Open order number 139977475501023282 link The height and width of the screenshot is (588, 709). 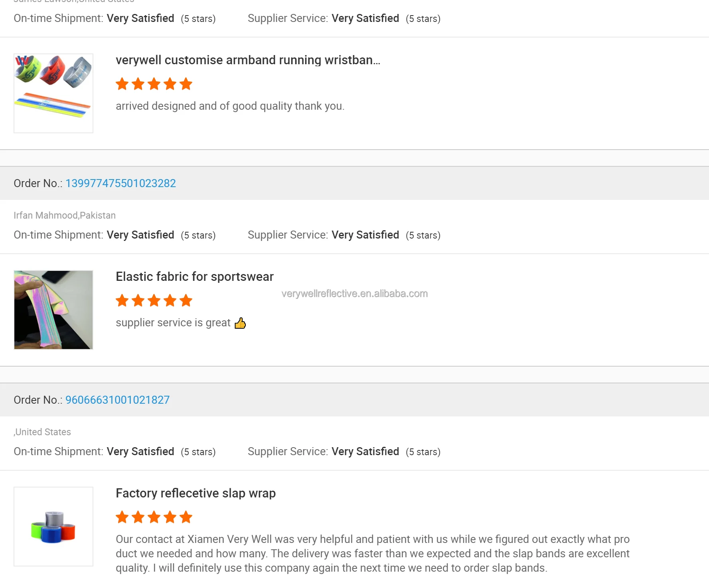120,183
